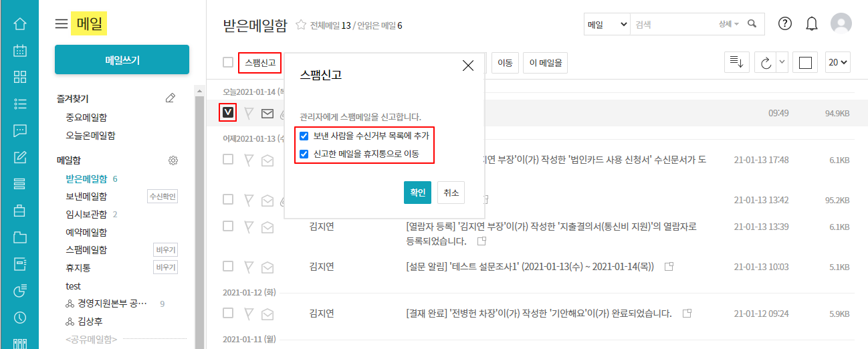This screenshot has width=868, height=349.
Task: Switch the layout with the square view icon
Action: click(805, 62)
